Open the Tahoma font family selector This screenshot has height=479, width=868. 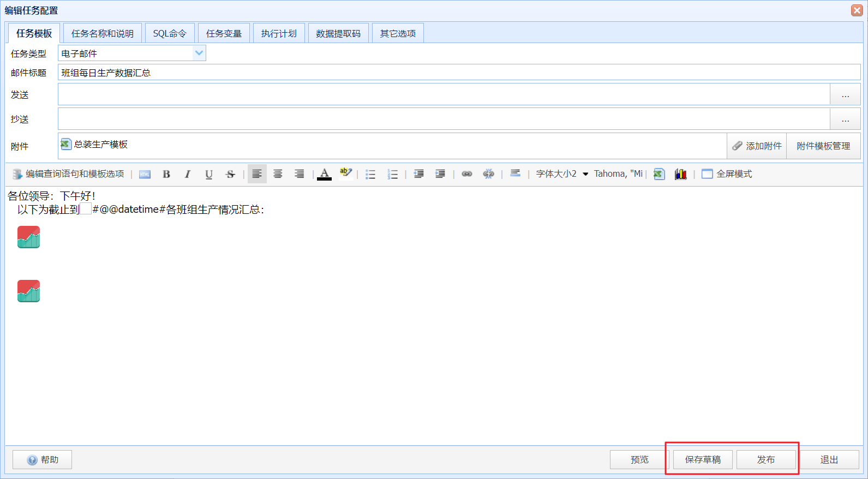(618, 174)
